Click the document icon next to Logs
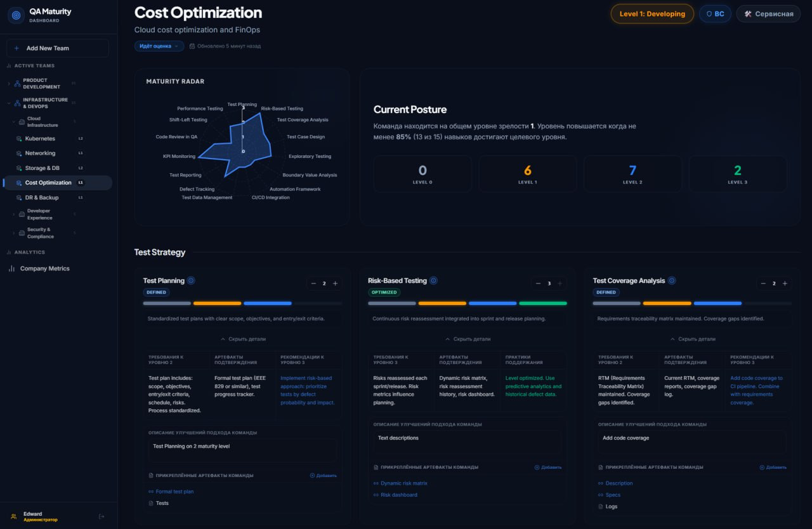812x529 pixels. 601,507
